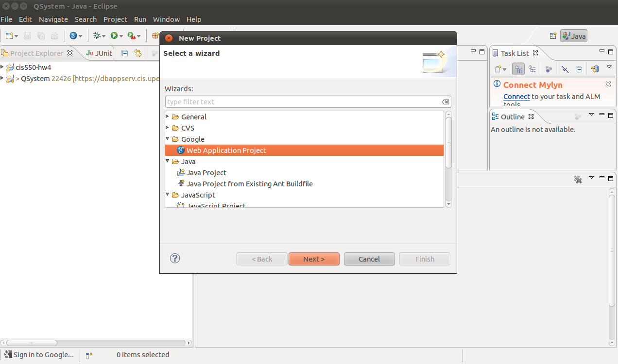Open the Debug dropdown arrow

click(104, 36)
